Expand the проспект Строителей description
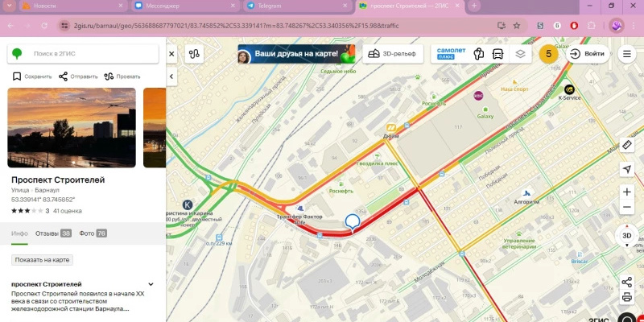The image size is (644, 322). (x=151, y=284)
